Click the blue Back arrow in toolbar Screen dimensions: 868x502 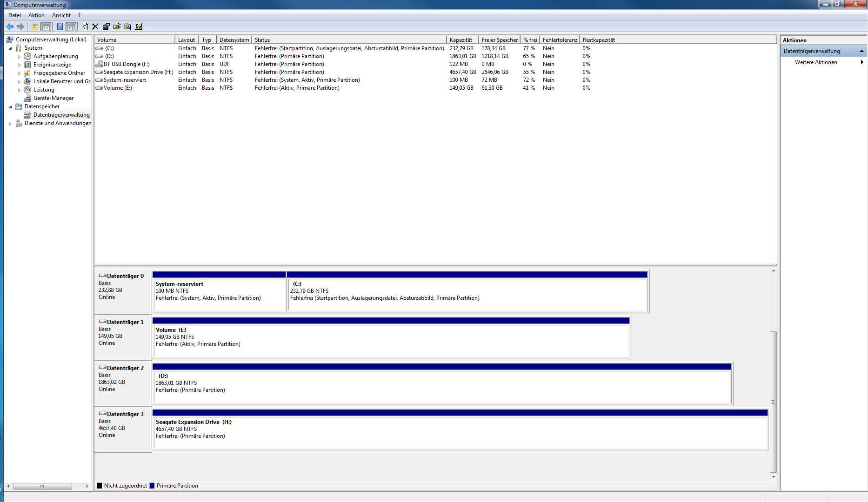pos(10,26)
